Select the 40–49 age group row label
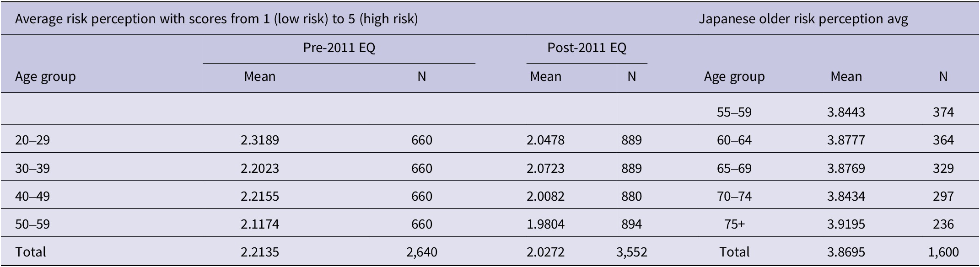980x267 pixels. 32,196
